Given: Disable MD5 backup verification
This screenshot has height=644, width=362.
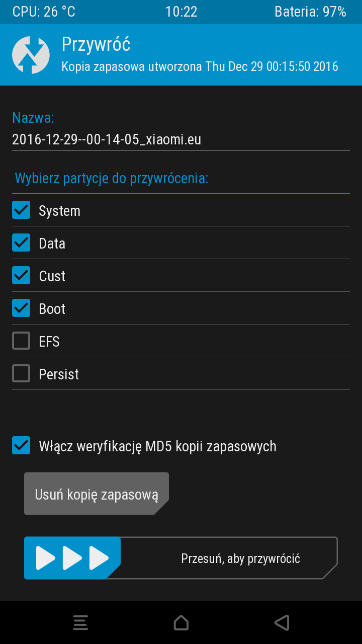Looking at the screenshot, I should tap(21, 445).
